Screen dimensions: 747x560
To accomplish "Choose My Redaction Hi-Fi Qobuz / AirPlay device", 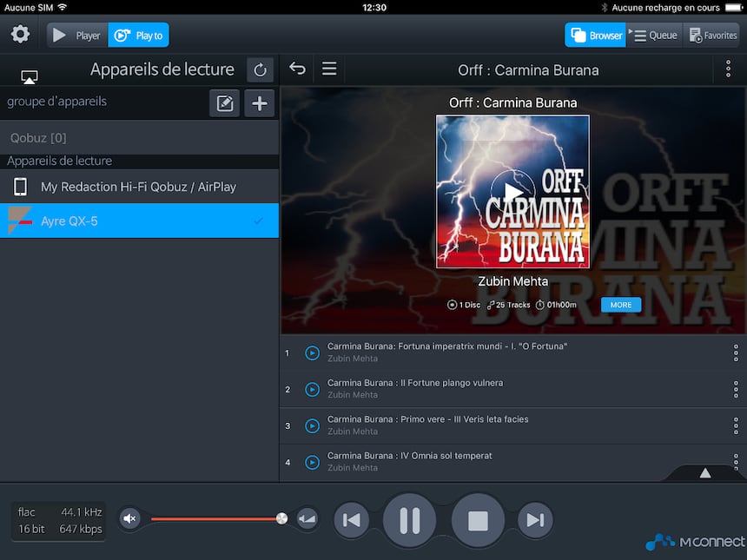I will [x=139, y=187].
